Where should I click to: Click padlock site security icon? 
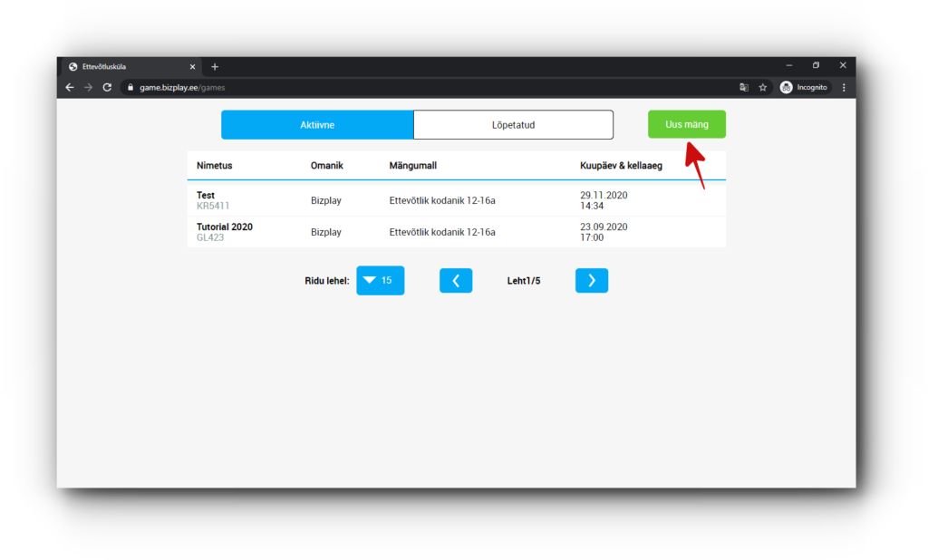point(130,88)
